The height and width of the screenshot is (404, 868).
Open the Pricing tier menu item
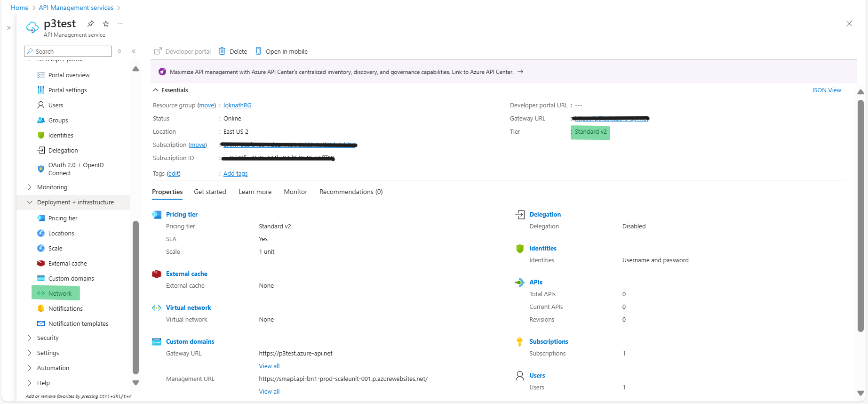[x=63, y=218]
